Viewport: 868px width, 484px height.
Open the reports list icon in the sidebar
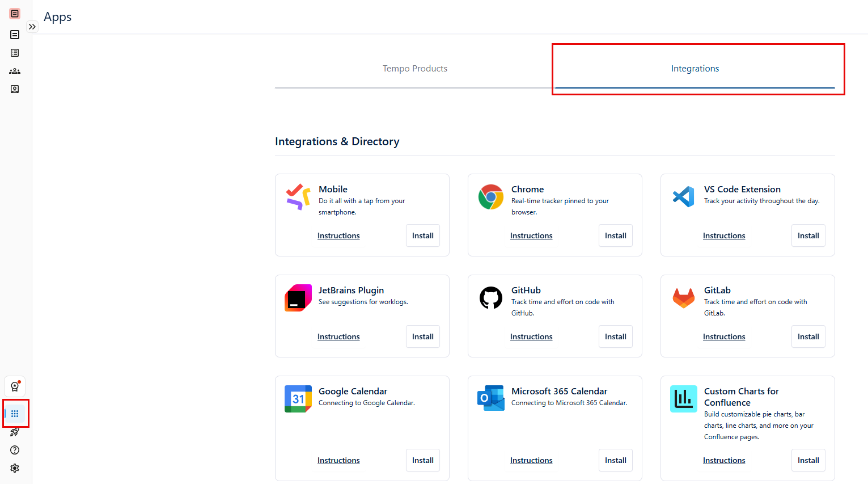click(15, 52)
